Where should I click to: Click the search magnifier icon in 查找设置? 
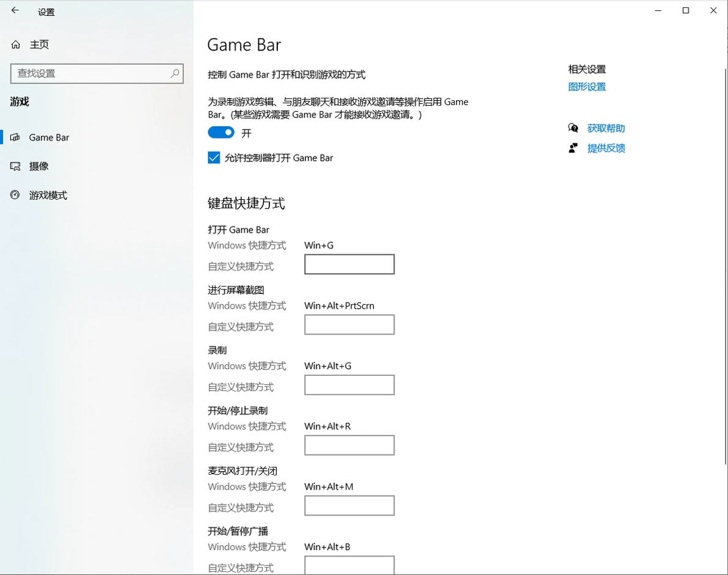175,73
